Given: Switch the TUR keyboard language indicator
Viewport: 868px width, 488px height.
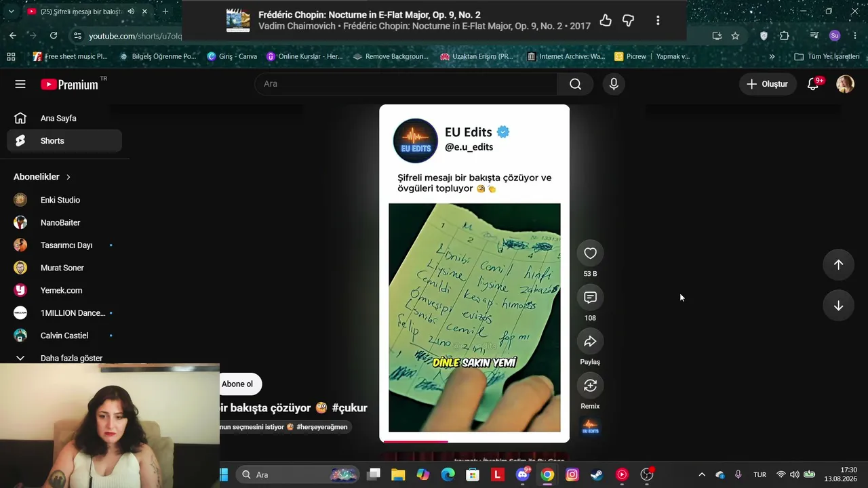Looking at the screenshot, I should 759,475.
